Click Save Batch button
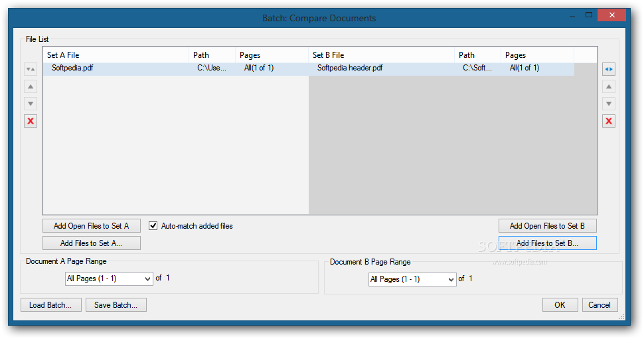Viewport: 644px width, 339px height. click(116, 305)
